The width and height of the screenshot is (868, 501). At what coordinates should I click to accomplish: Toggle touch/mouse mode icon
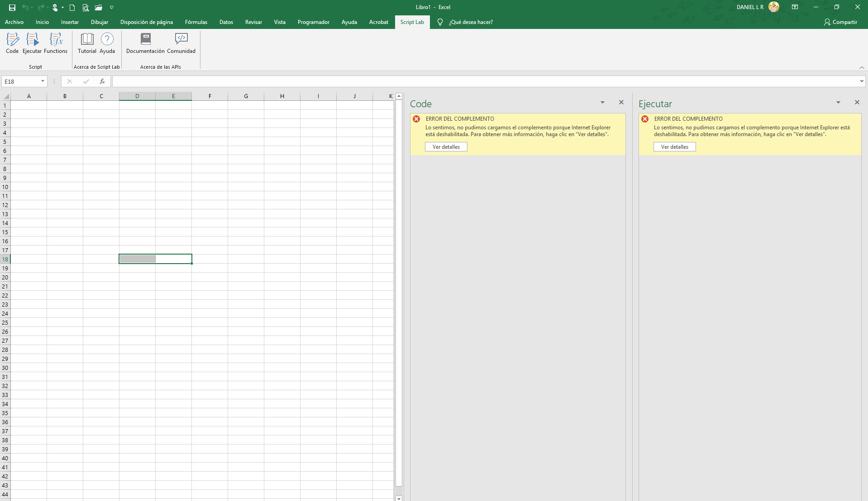point(55,7)
